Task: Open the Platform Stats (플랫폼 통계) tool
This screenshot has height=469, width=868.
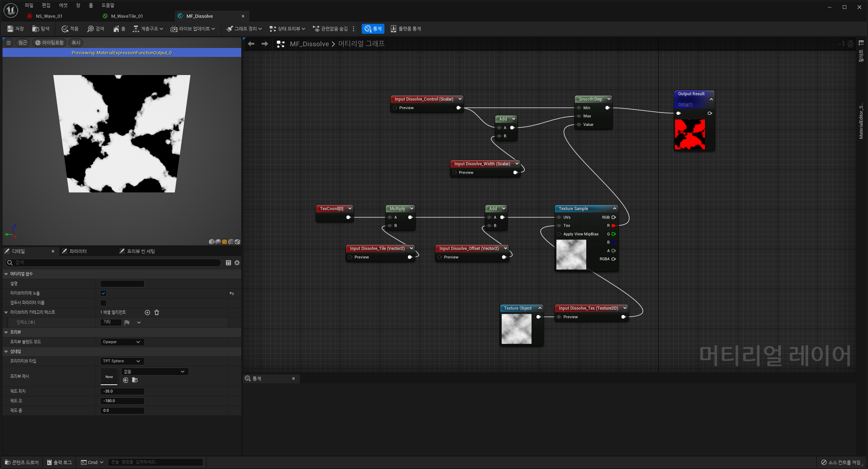Action: pos(406,29)
